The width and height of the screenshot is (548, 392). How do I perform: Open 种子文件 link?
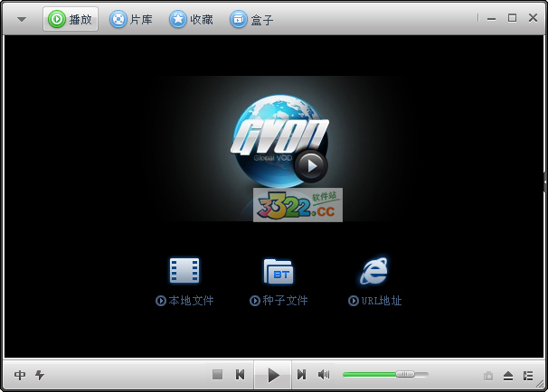[279, 301]
